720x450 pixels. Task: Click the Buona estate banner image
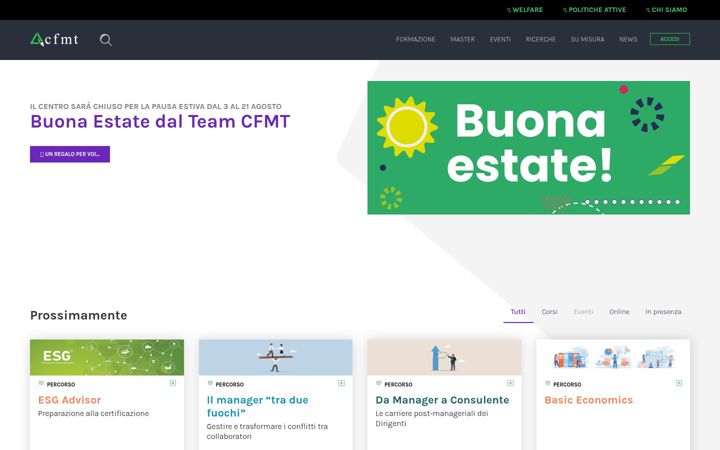pos(529,147)
